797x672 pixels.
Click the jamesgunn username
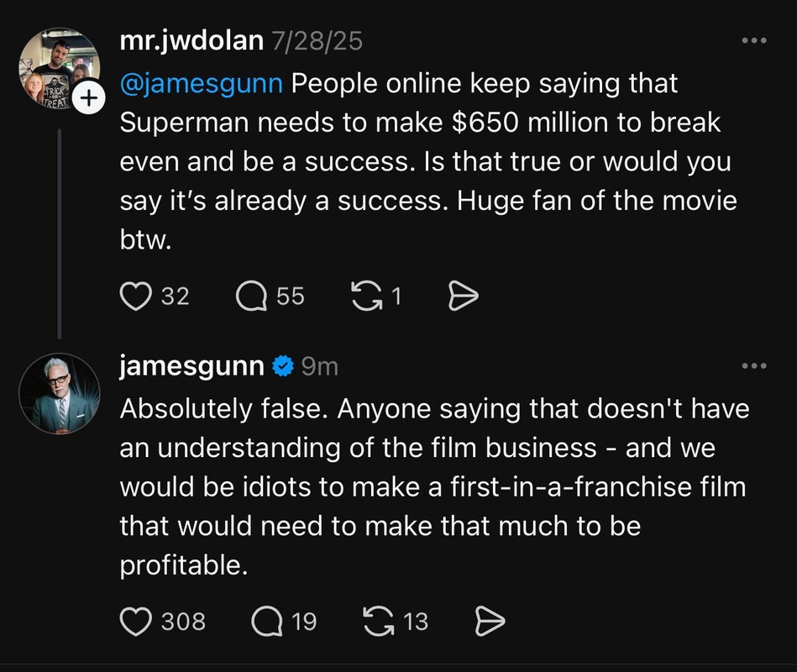point(192,365)
